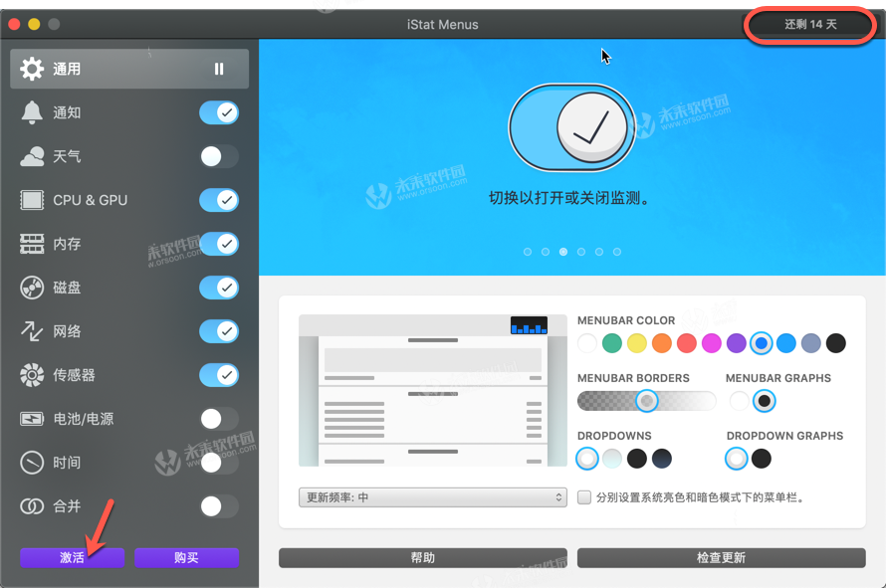
Task: Choose the black menubar color swatch
Action: tap(835, 343)
